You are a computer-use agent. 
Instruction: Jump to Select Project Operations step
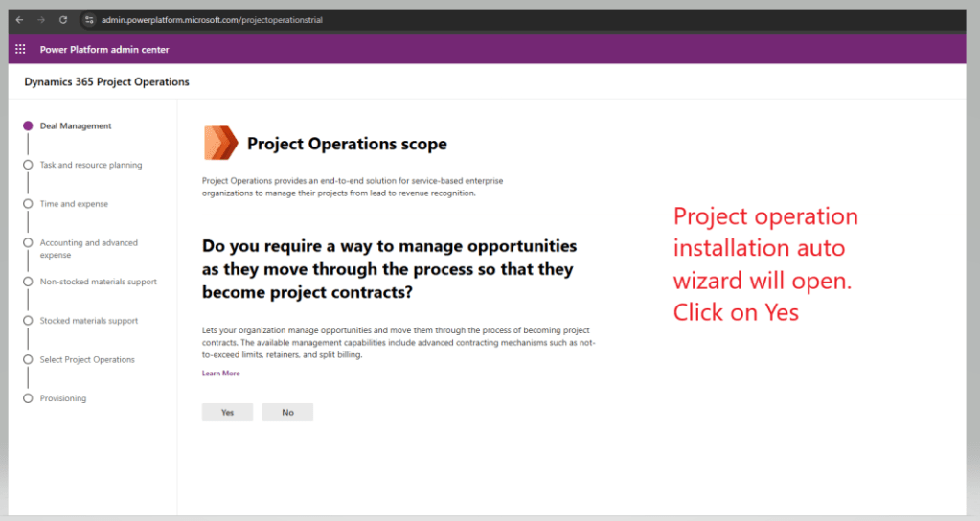(x=86, y=359)
